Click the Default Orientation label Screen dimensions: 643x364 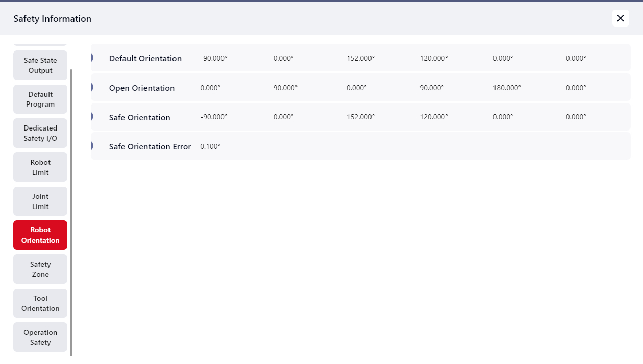145,59
